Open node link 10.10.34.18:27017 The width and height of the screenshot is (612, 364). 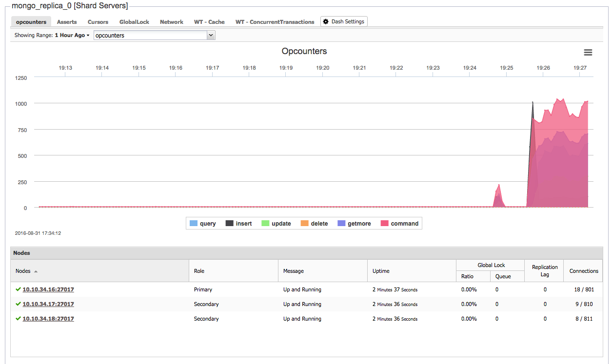tap(48, 319)
